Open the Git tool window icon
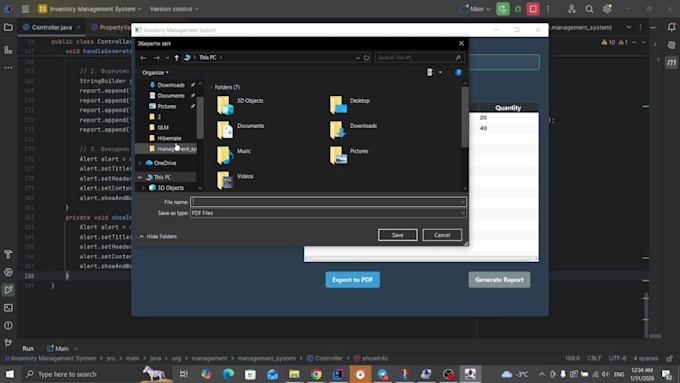 [8, 343]
